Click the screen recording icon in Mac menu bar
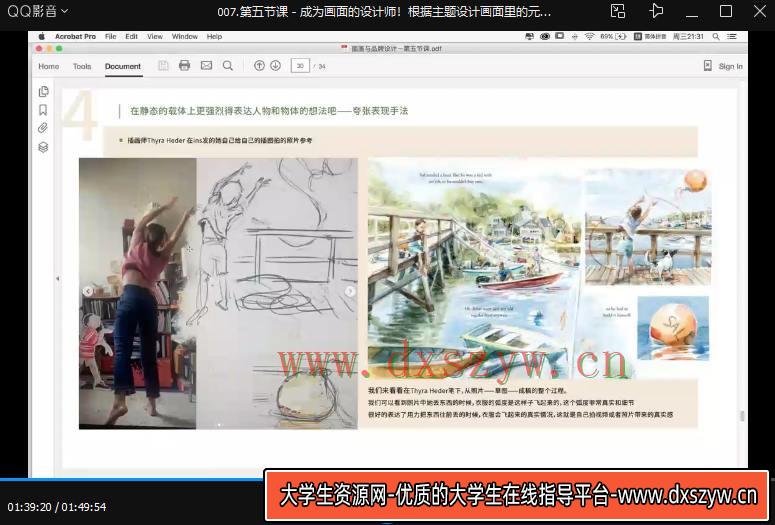Screen dimensions: 775x525 pos(560,36)
